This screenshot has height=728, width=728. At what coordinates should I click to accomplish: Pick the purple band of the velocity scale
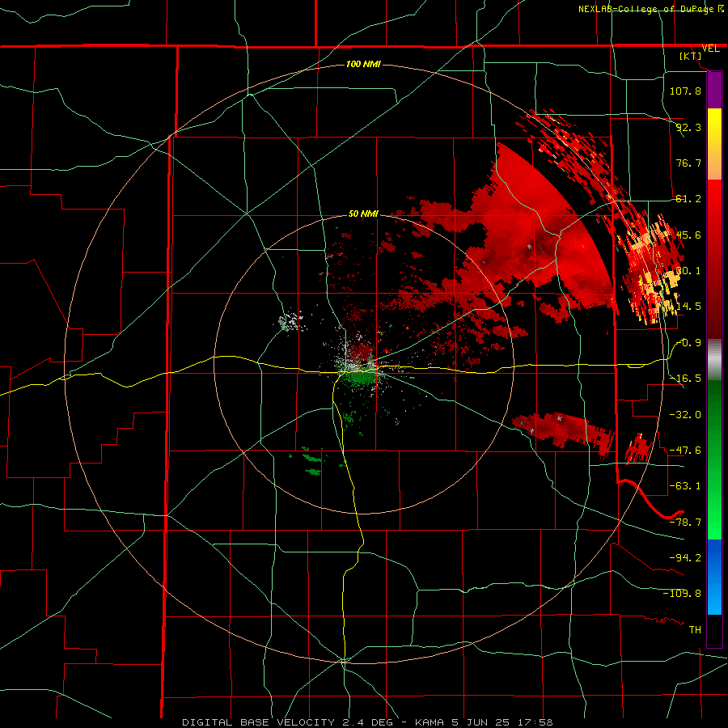[714, 90]
